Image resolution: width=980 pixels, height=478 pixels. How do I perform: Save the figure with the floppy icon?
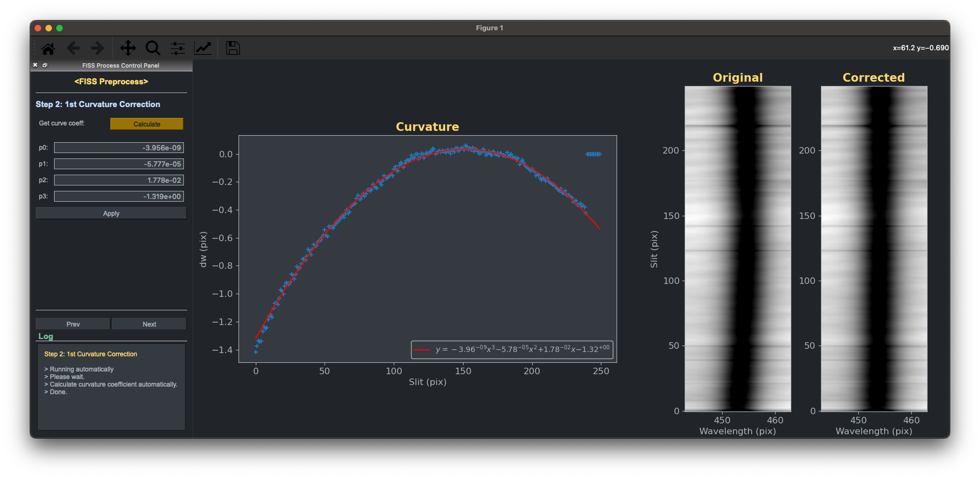pyautogui.click(x=233, y=48)
